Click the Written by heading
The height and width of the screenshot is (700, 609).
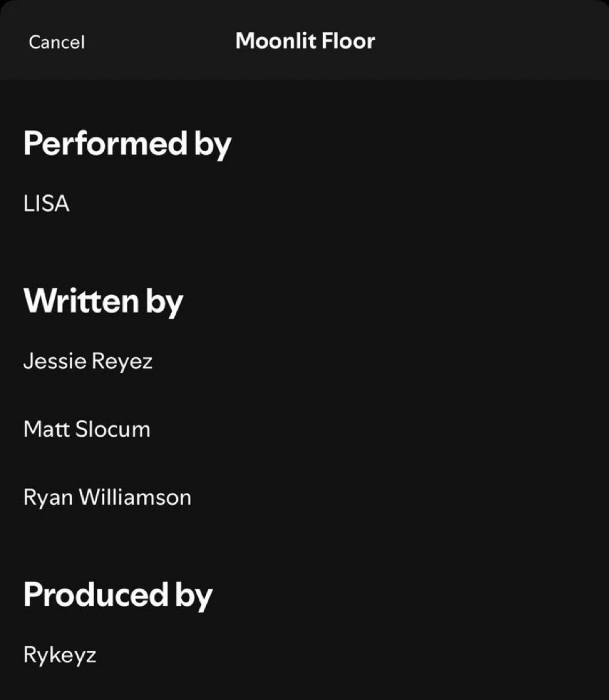104,301
